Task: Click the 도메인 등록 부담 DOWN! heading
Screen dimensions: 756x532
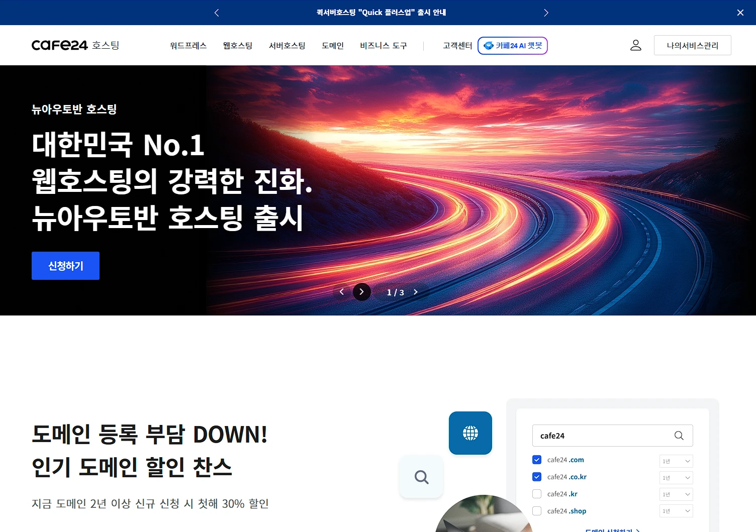Action: coord(150,434)
